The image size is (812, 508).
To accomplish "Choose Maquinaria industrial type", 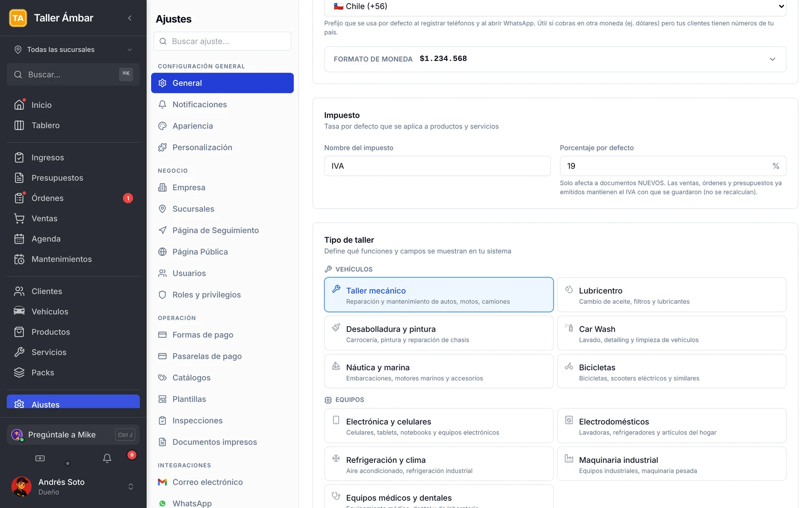I will [x=671, y=464].
